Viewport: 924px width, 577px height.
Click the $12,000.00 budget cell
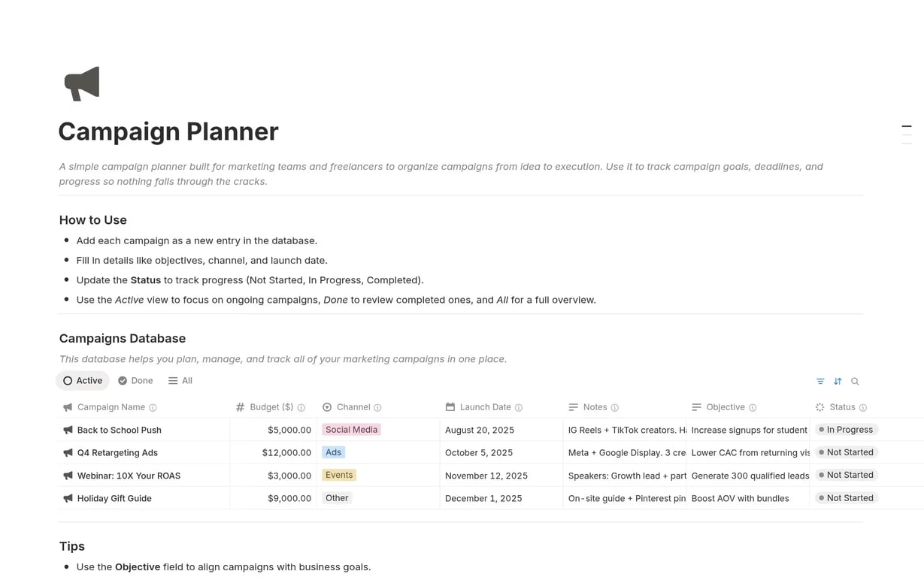pos(286,453)
